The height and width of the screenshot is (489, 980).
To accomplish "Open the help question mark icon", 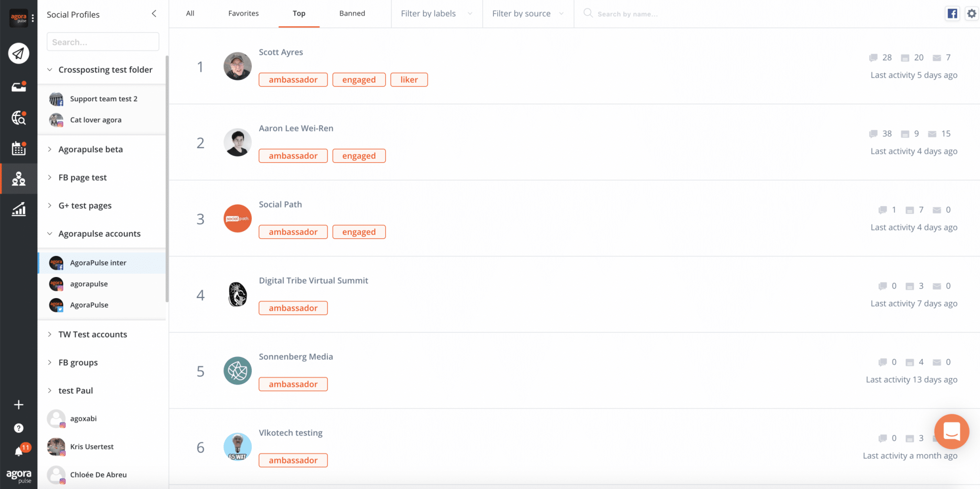I will [19, 428].
